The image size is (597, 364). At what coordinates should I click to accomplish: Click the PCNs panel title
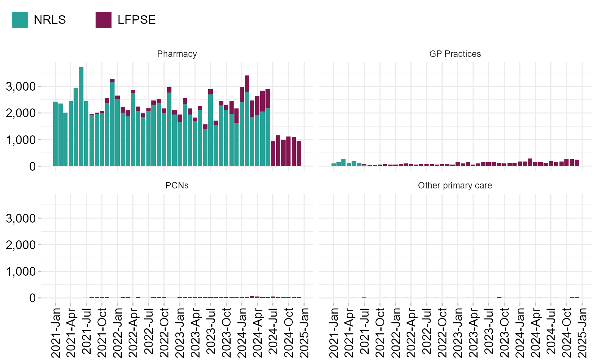point(177,185)
